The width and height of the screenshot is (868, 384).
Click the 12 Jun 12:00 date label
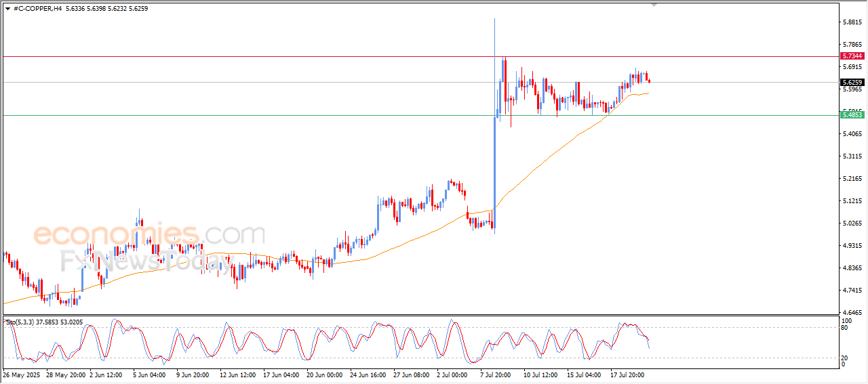(238, 374)
